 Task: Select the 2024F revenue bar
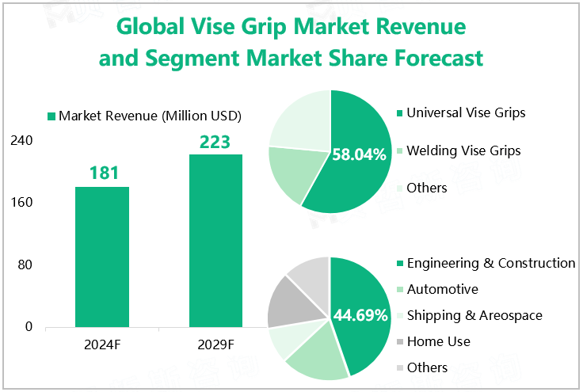[x=102, y=257]
